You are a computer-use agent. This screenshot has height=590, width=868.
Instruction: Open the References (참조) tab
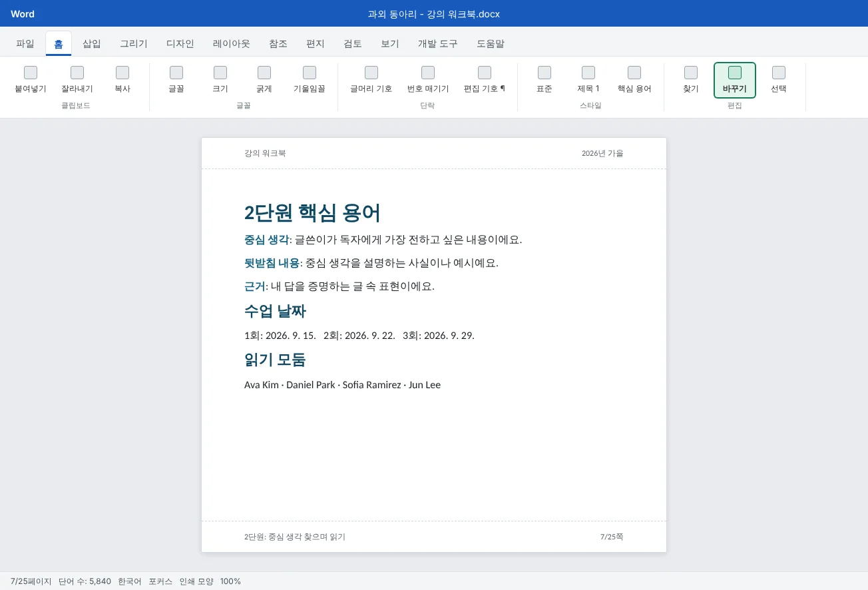(278, 44)
